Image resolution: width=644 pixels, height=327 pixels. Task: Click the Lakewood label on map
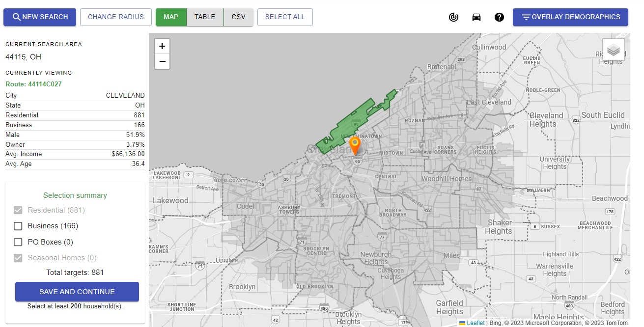click(x=170, y=200)
